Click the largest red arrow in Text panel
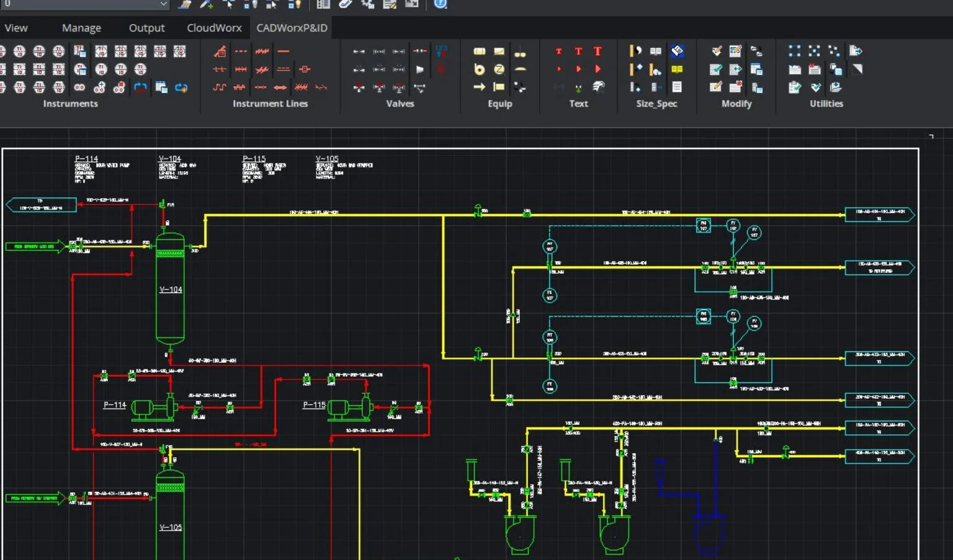953x560 pixels. [x=598, y=69]
